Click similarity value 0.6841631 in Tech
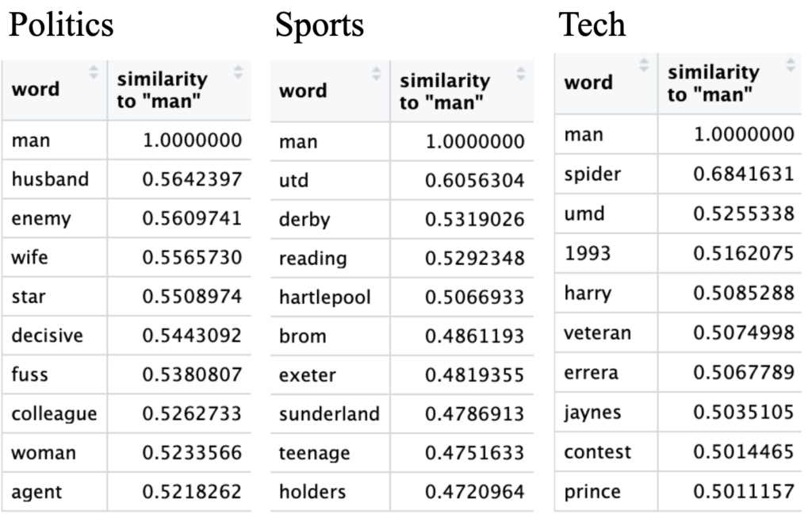Image resolution: width=812 pixels, height=522 pixels. pos(743,174)
